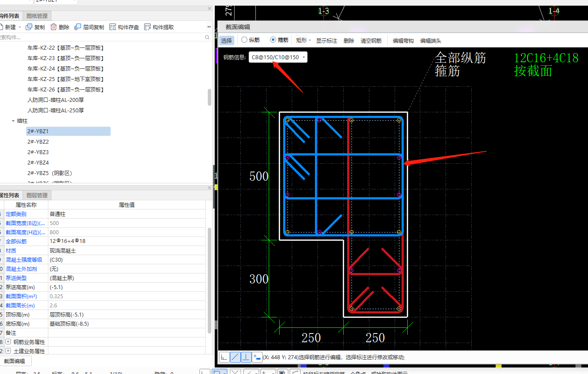The width and height of the screenshot is (588, 374).
Task: Click the 复制 copy icon
Action: tap(29, 27)
